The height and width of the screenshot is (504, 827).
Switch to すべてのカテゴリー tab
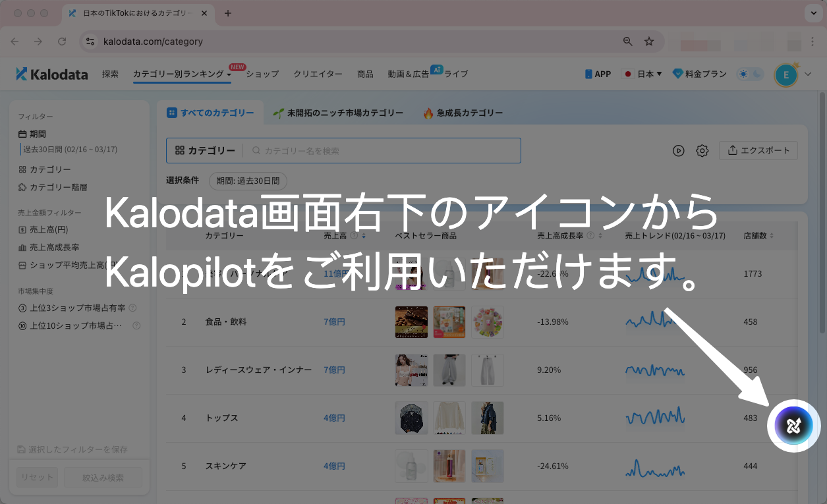tap(210, 113)
